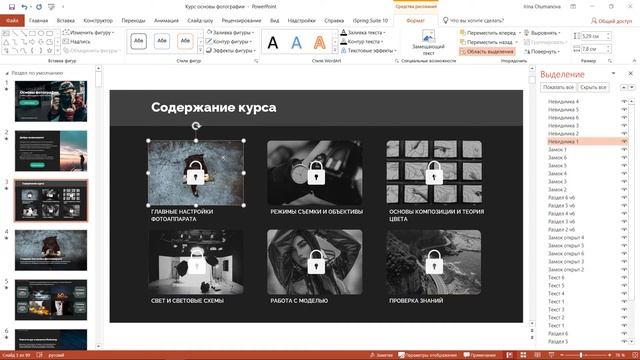Click Скрыть все in selection pane
Viewport: 640px width, 360px height.
click(x=593, y=87)
